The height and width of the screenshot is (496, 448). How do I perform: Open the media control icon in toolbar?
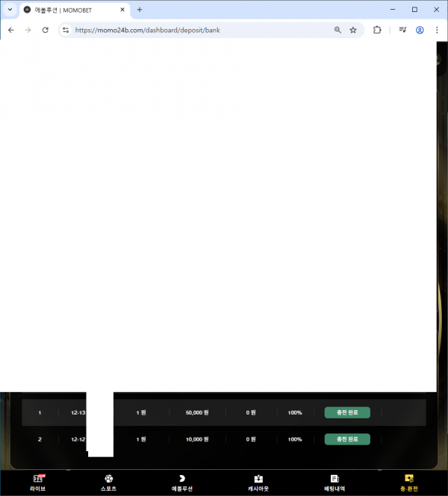click(x=402, y=30)
